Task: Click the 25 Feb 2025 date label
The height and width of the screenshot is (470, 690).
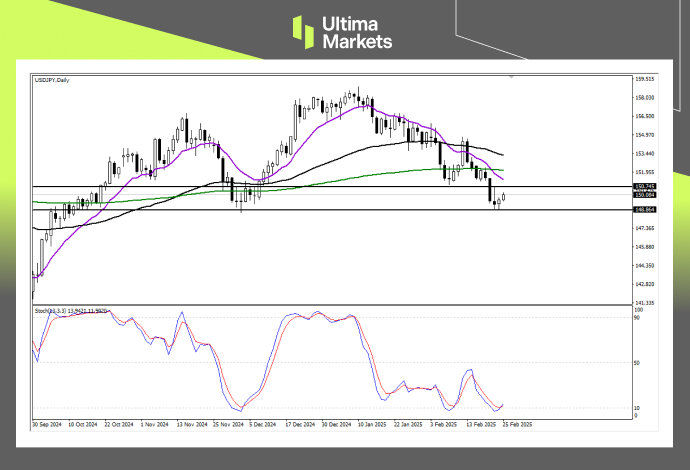Action: tap(518, 424)
